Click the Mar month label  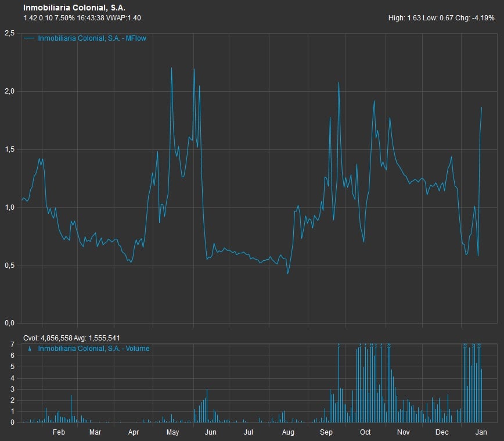point(95,432)
